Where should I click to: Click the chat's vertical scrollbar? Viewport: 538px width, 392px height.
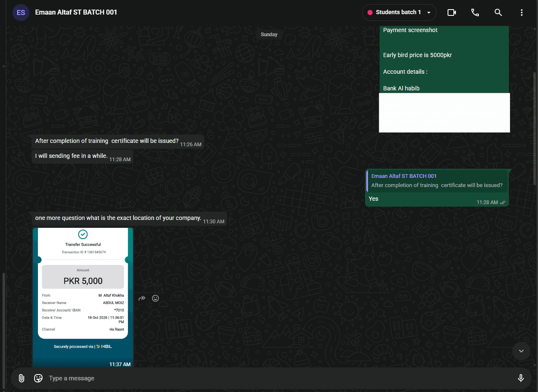[x=535, y=129]
